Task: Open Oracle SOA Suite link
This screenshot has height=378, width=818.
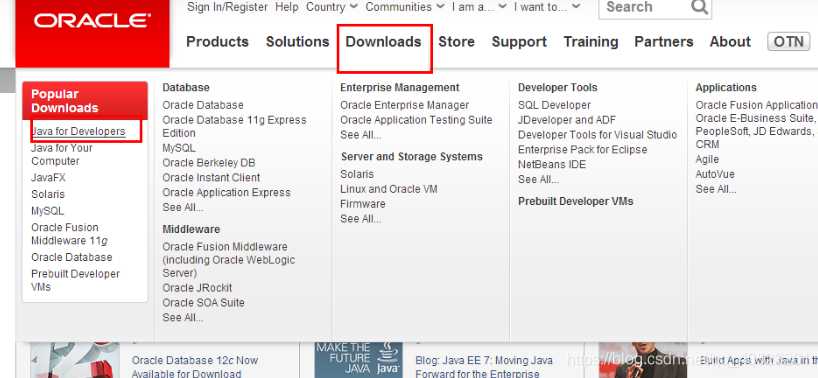Action: (x=203, y=302)
